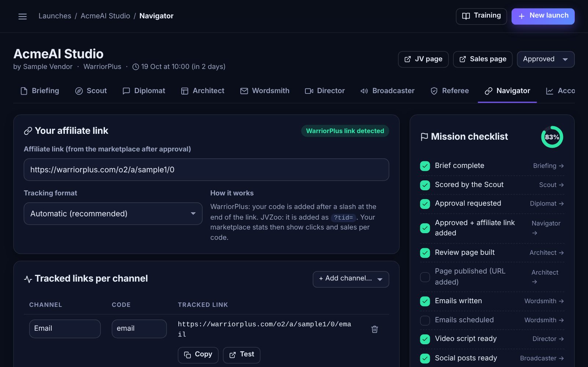Test the email tracked link

[242, 355]
